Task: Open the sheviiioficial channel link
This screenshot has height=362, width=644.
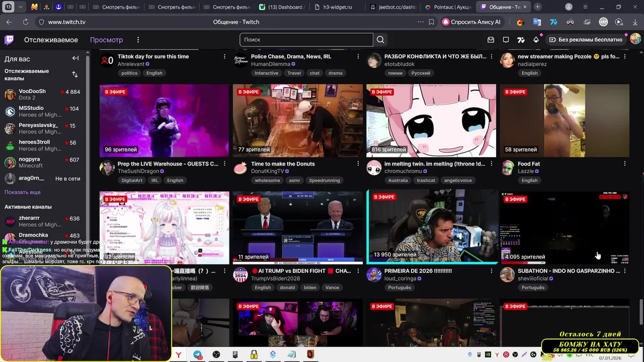Action: click(533, 279)
